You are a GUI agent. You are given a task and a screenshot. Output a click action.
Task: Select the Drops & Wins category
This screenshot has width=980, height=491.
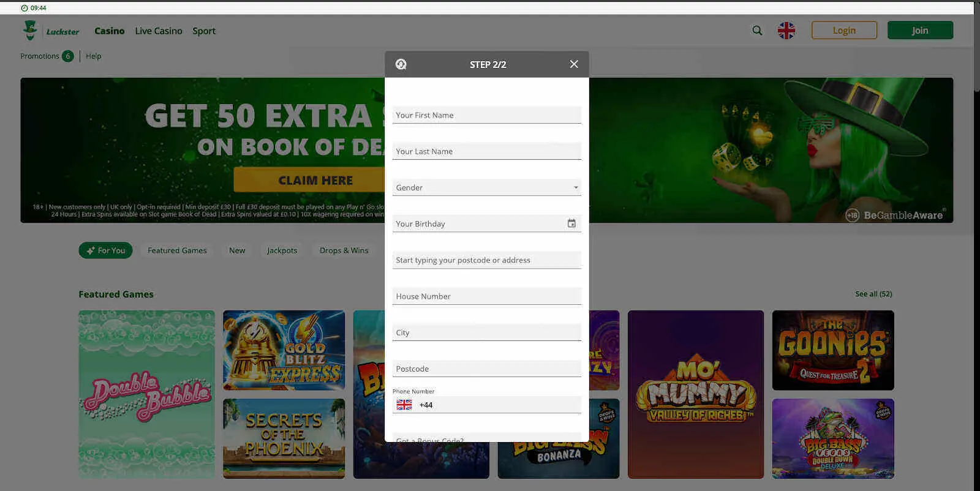(344, 250)
